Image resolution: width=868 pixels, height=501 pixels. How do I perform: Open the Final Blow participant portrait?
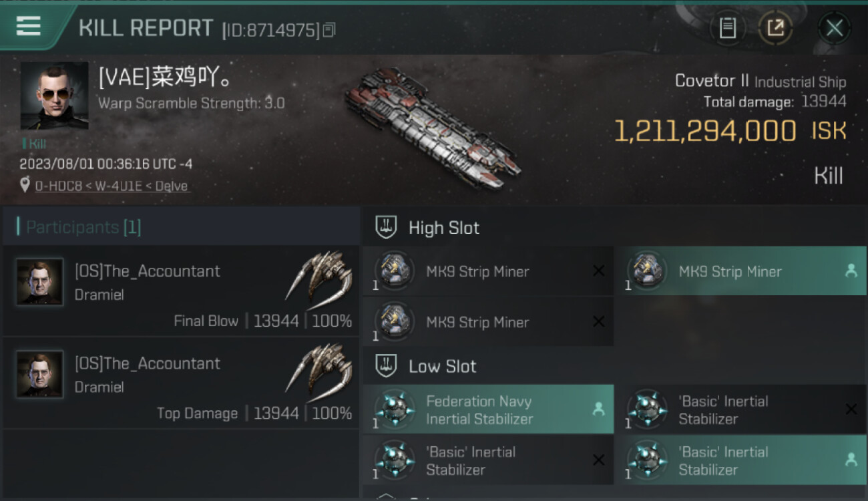pos(40,282)
